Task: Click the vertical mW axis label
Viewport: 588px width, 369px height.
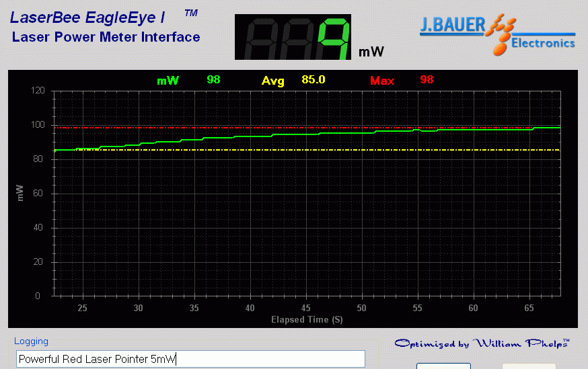Action: (20, 194)
